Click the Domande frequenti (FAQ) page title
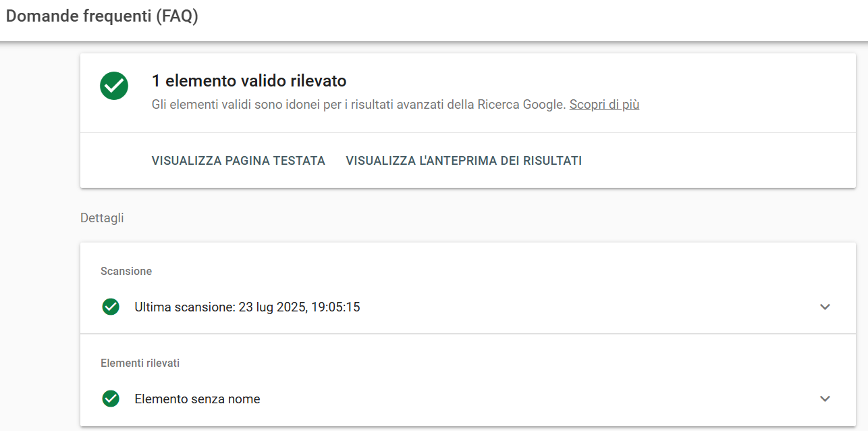The width and height of the screenshot is (868, 431). [x=102, y=17]
